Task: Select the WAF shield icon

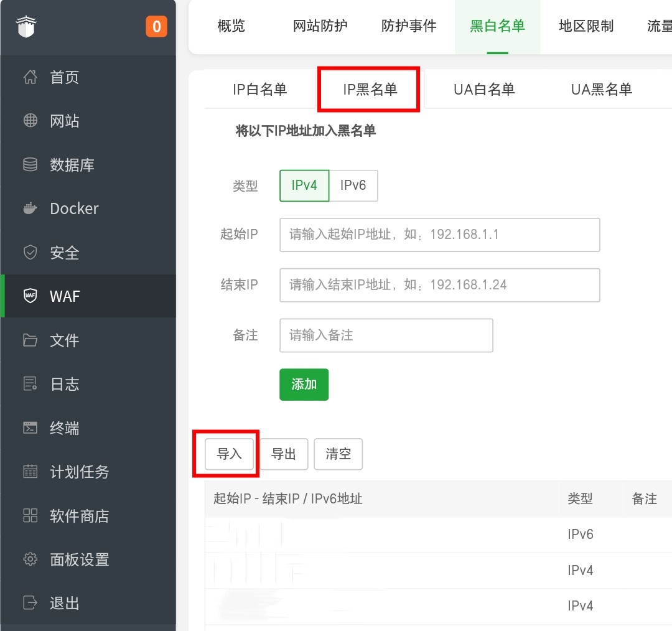Action: [x=30, y=296]
